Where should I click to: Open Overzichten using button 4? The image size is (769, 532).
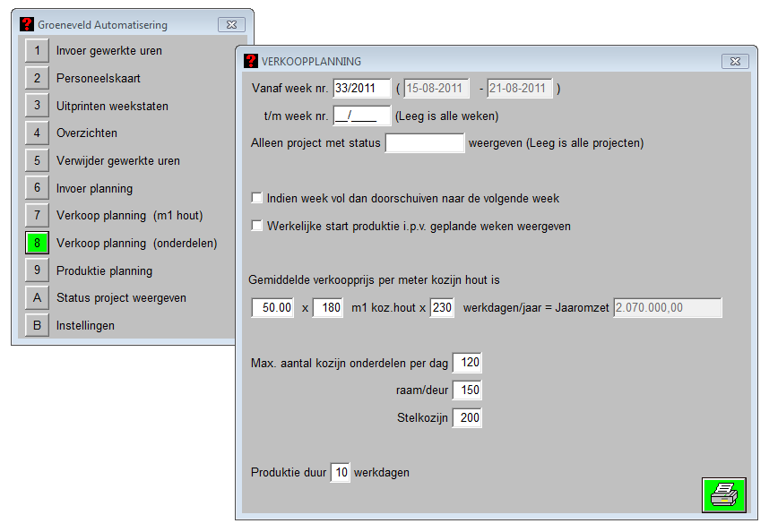pos(37,133)
